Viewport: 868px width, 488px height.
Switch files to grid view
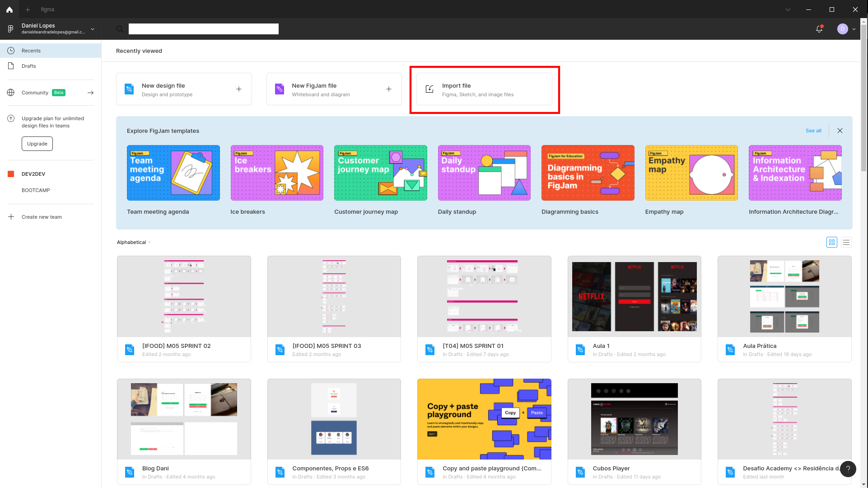[x=832, y=242]
